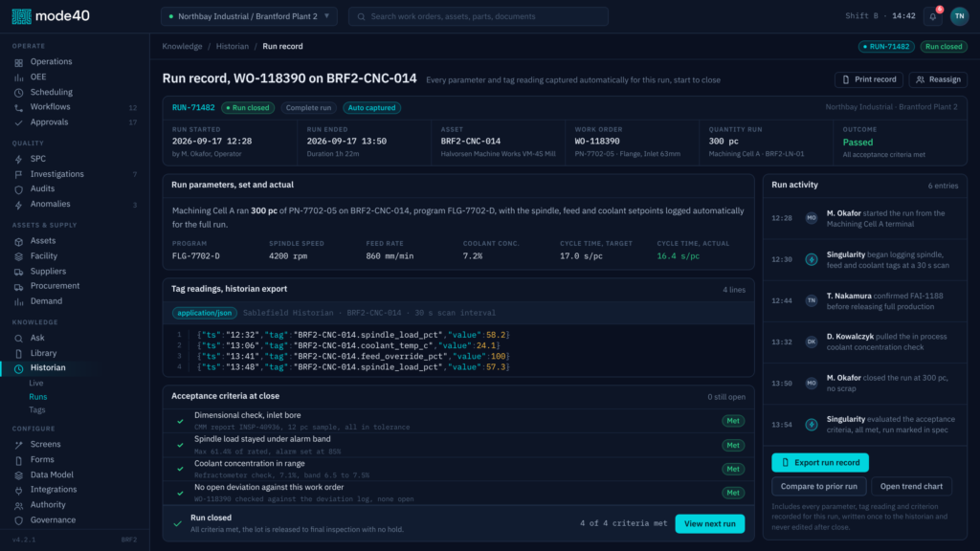Image resolution: width=980 pixels, height=551 pixels.
Task: Click the Reassign button
Action: [x=938, y=79]
